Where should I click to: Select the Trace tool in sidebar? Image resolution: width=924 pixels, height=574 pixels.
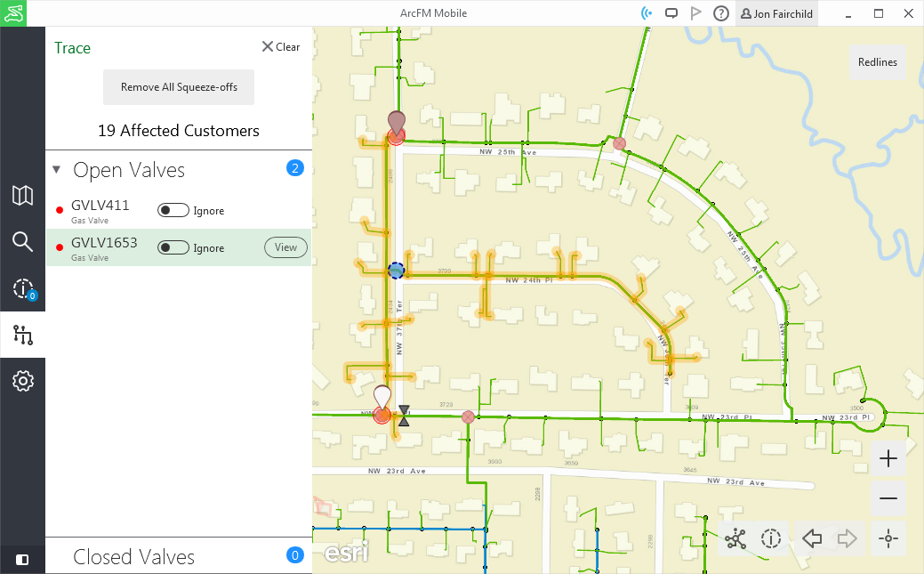coord(22,335)
